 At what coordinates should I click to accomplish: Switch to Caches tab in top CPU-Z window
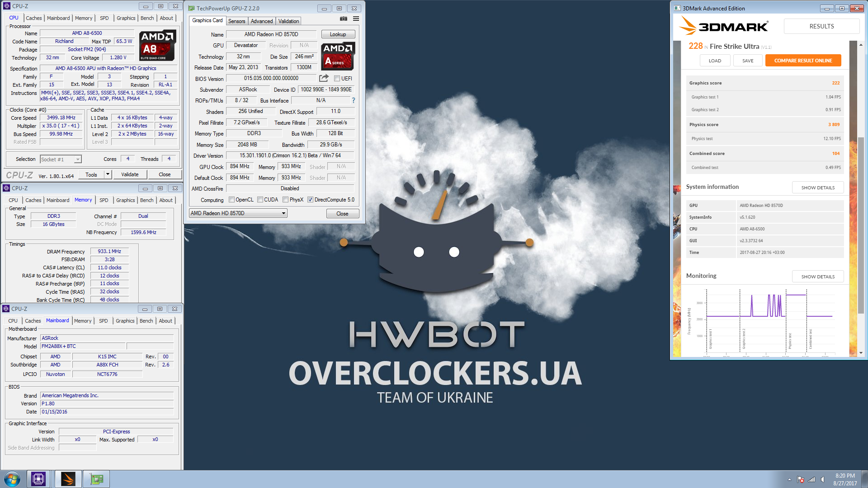(x=34, y=18)
